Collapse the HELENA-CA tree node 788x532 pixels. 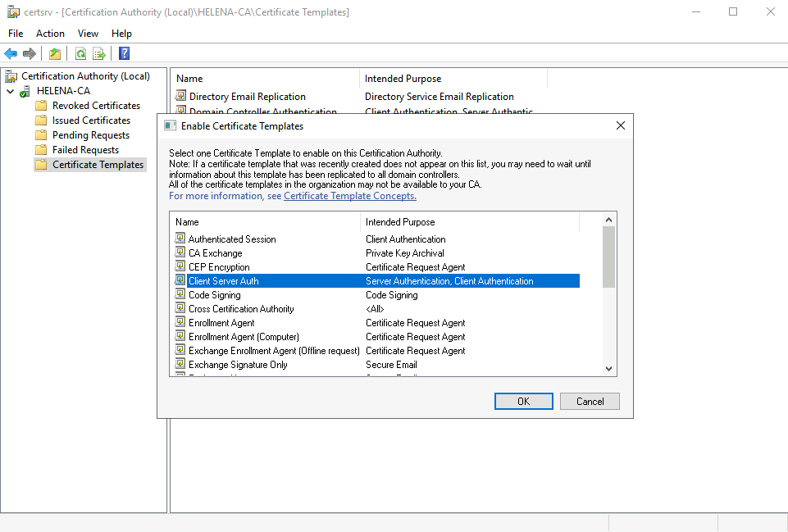pos(10,91)
